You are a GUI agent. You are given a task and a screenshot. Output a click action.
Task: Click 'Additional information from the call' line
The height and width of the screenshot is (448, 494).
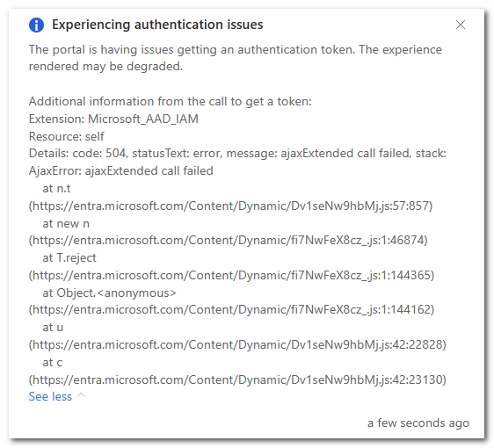(x=171, y=101)
